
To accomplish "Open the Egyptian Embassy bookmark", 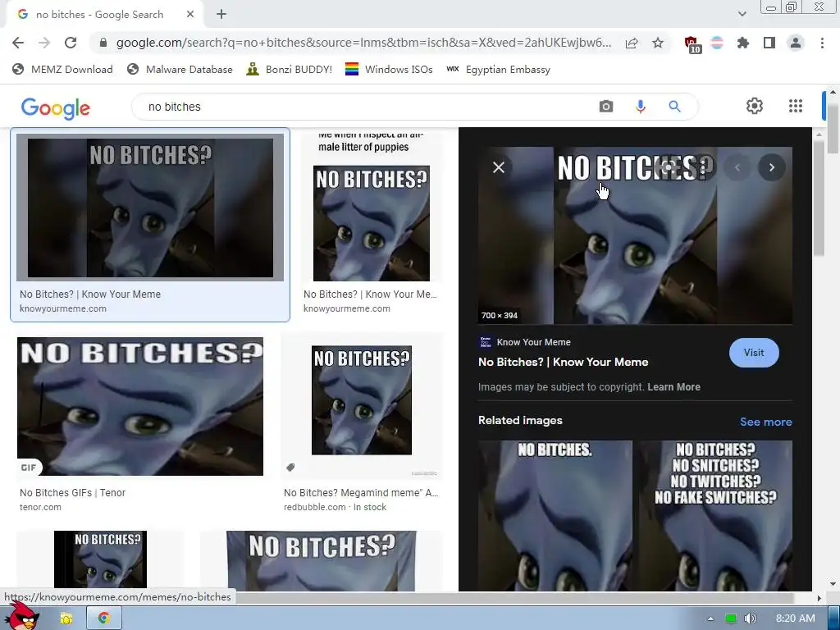I will 498,69.
